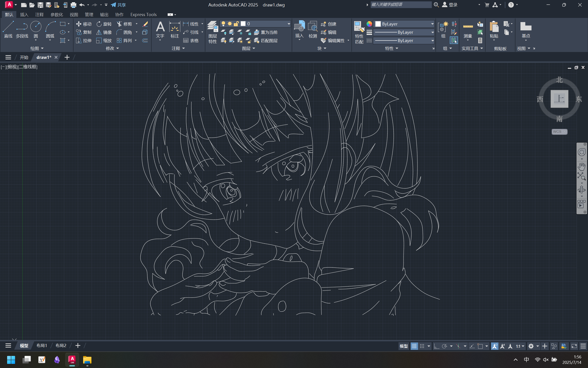Image resolution: width=588 pixels, height=368 pixels.
Task: Click the 标注 (Dimension) tool
Action: coord(175,30)
